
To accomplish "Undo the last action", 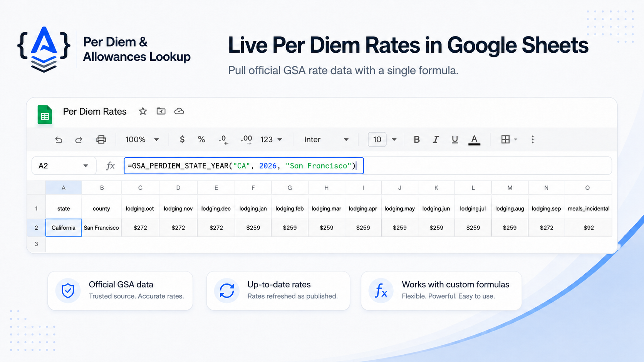I will 59,140.
